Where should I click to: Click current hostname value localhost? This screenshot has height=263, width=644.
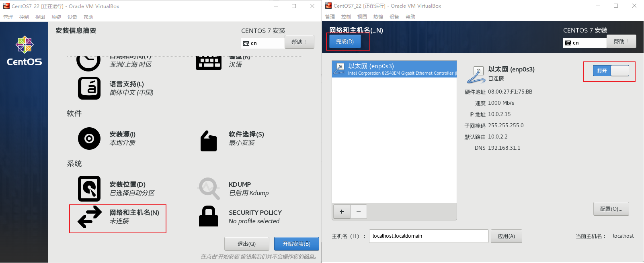pyautogui.click(x=623, y=236)
